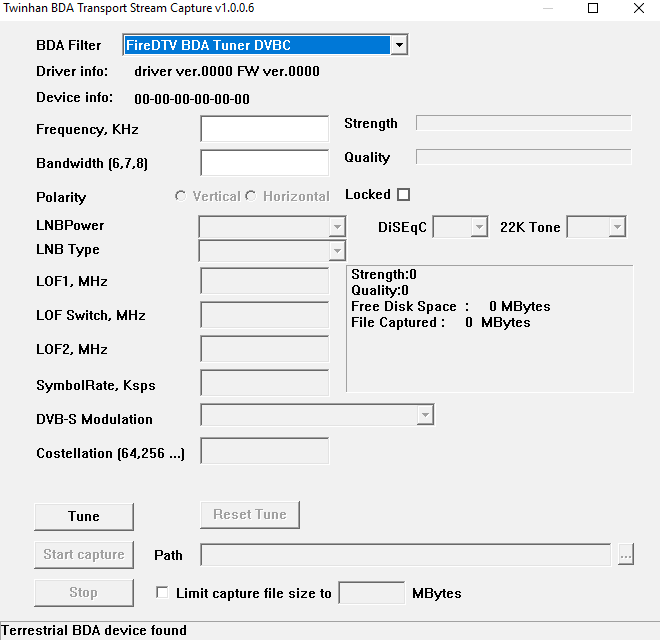Screen dimensions: 660x641
Task: Click the LOF1, MHz input field
Action: (x=264, y=281)
